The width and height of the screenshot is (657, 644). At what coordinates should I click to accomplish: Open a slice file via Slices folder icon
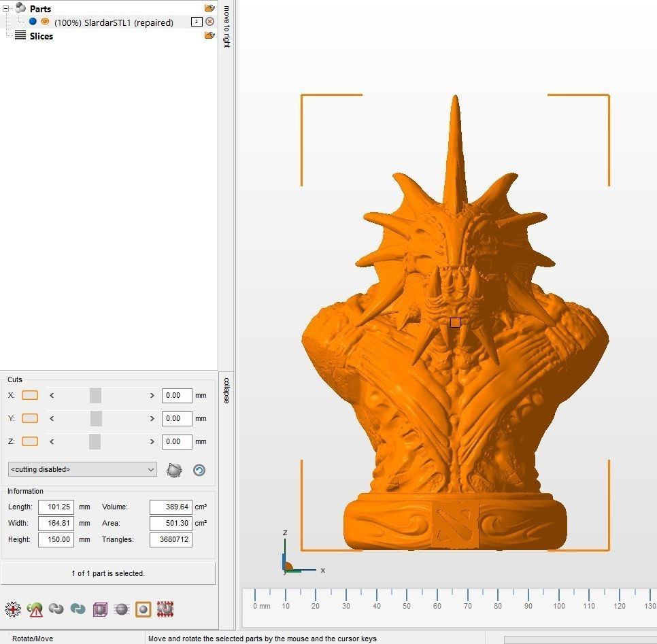click(x=209, y=35)
